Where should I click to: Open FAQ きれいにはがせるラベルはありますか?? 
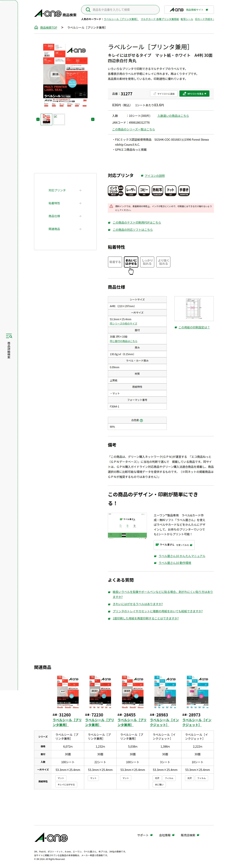tap(138, 604)
